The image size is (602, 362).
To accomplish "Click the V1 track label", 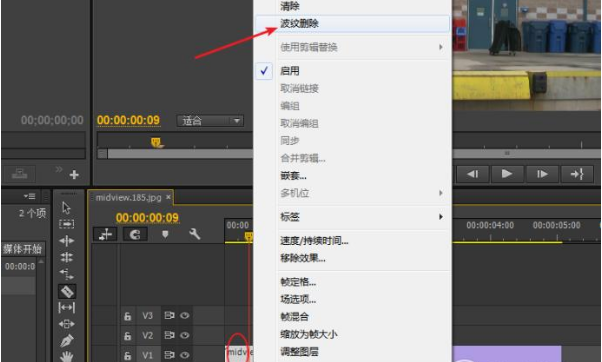I will tap(147, 355).
